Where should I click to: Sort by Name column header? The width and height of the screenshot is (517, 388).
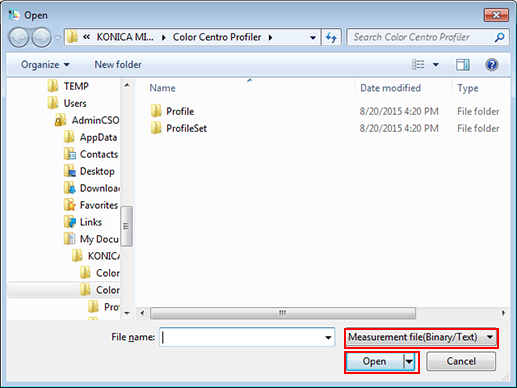(162, 88)
